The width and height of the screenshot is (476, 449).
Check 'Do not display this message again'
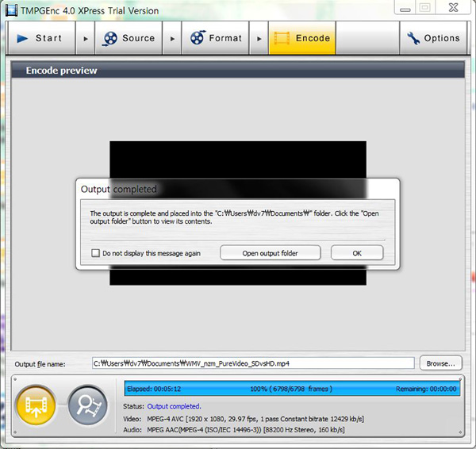[96, 253]
